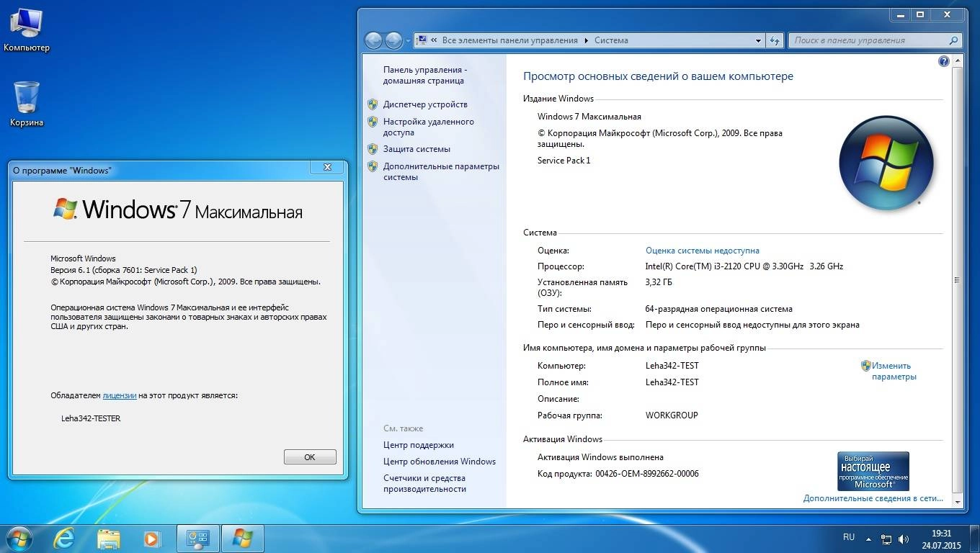Click the RU language indicator
Viewport: 980px width, 553px height.
click(849, 537)
